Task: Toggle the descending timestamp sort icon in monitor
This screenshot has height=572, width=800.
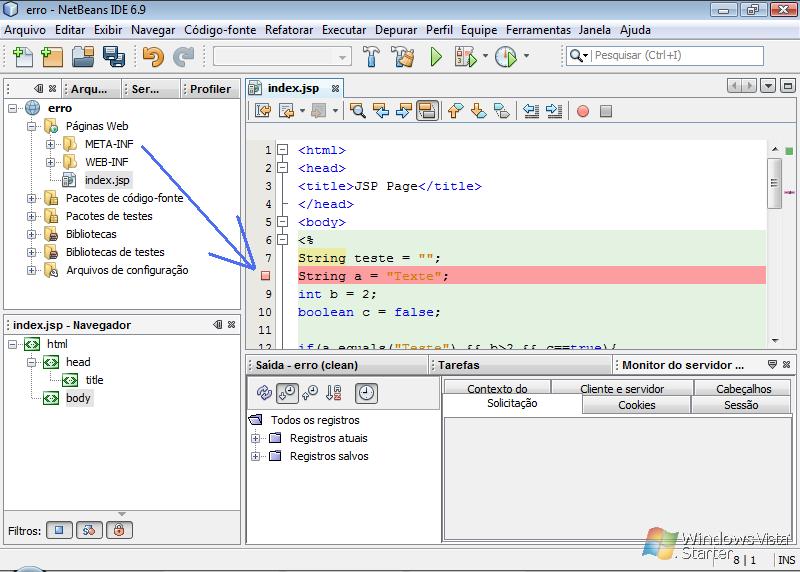Action: (x=287, y=393)
